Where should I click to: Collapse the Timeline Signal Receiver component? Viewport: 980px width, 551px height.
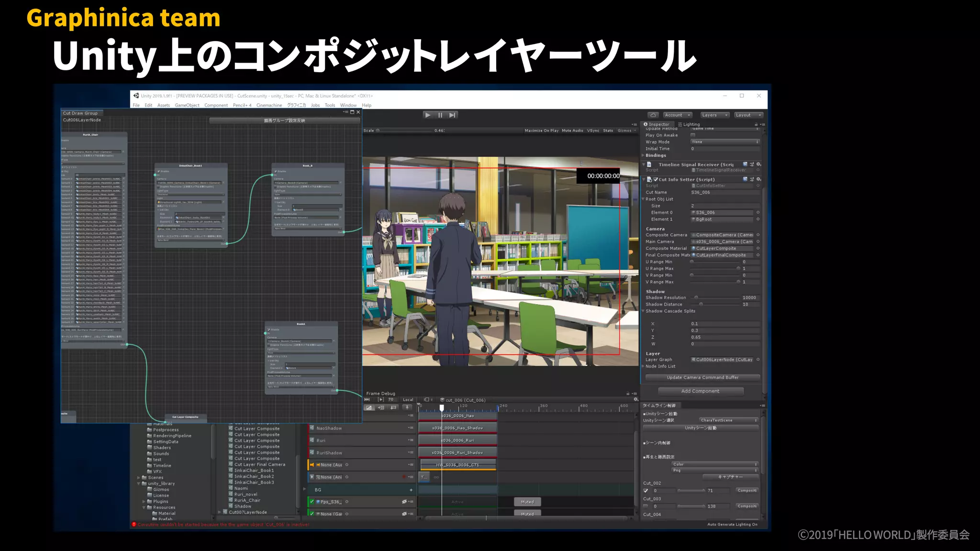click(644, 165)
